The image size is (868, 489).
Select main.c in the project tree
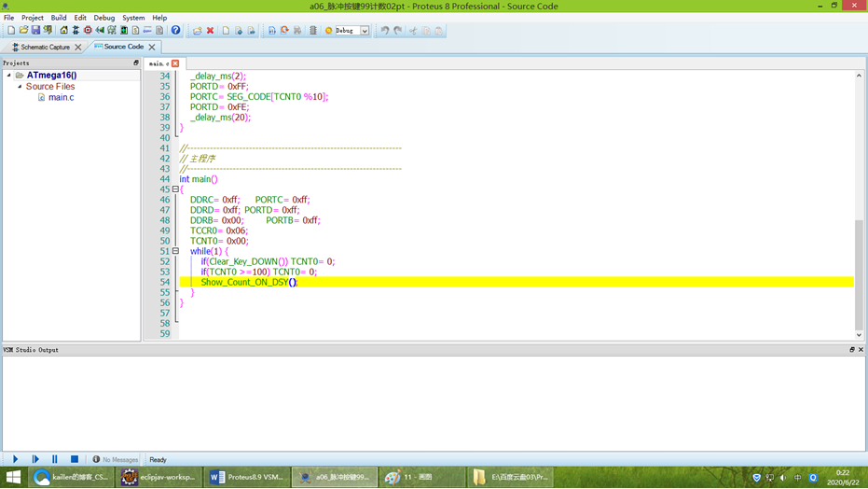pos(61,97)
